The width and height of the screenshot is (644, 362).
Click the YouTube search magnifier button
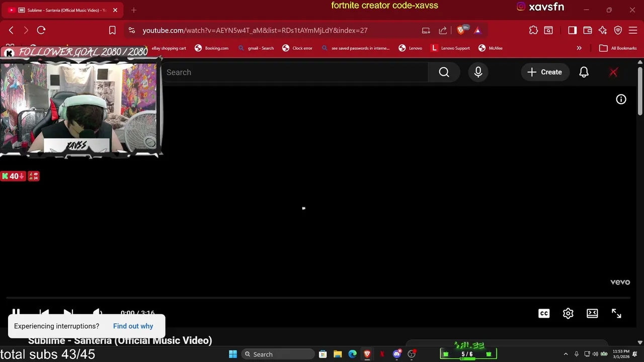444,72
